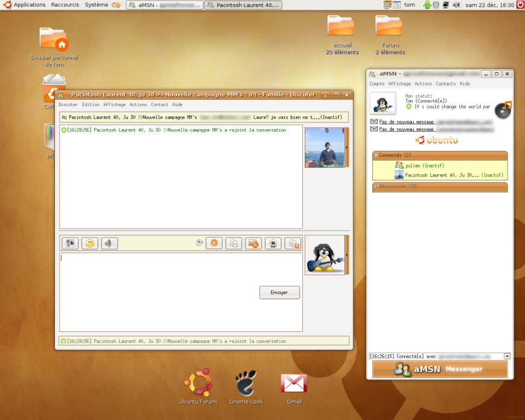Open the status dropdown at aMSN window bottom
Viewport: 525px width, 420px height.
tap(507, 356)
